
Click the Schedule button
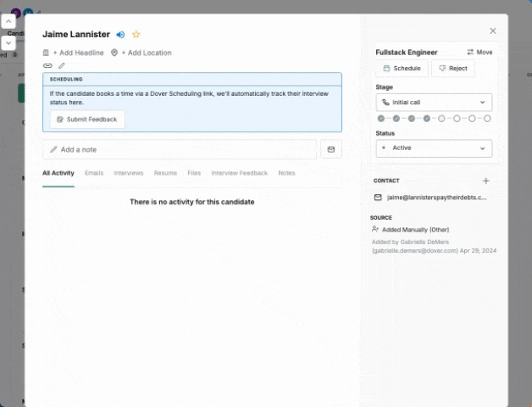402,69
